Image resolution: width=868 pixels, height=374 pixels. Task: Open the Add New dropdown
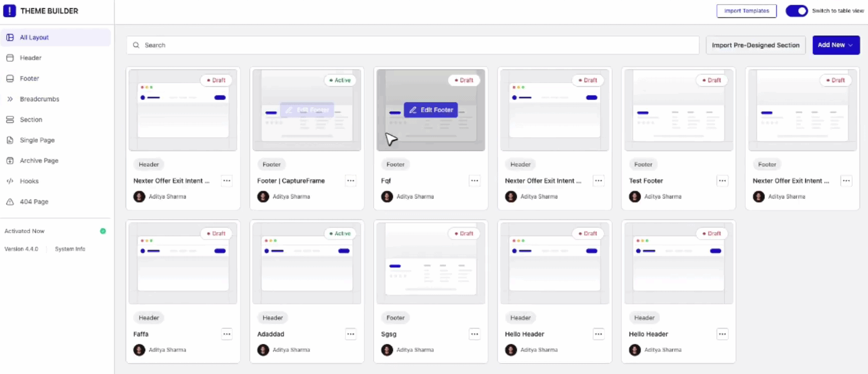coord(836,45)
